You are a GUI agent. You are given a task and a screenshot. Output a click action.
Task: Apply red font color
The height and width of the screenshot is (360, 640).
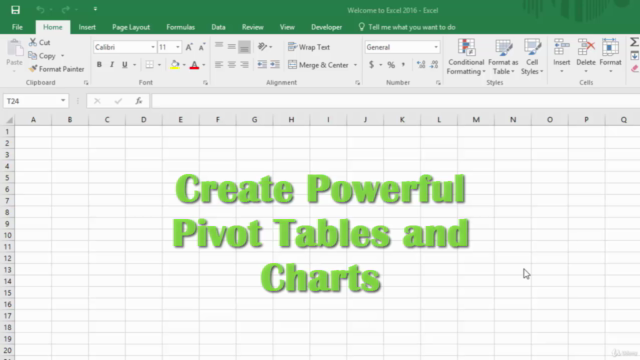tap(194, 64)
